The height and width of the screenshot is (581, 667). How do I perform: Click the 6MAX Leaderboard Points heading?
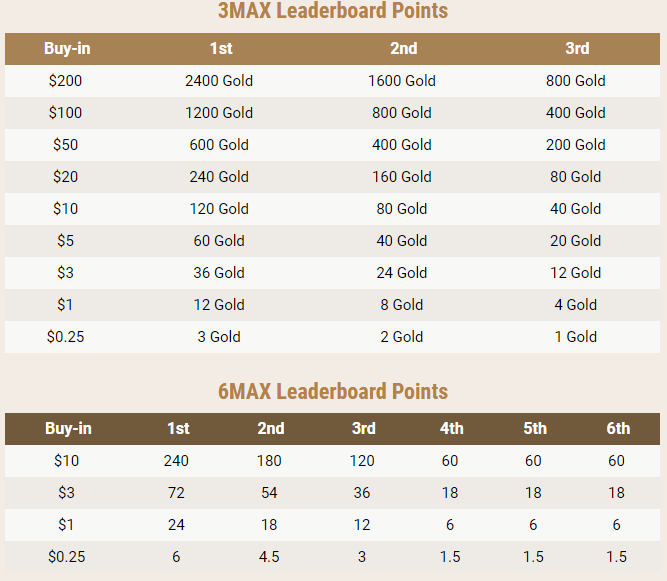[333, 391]
